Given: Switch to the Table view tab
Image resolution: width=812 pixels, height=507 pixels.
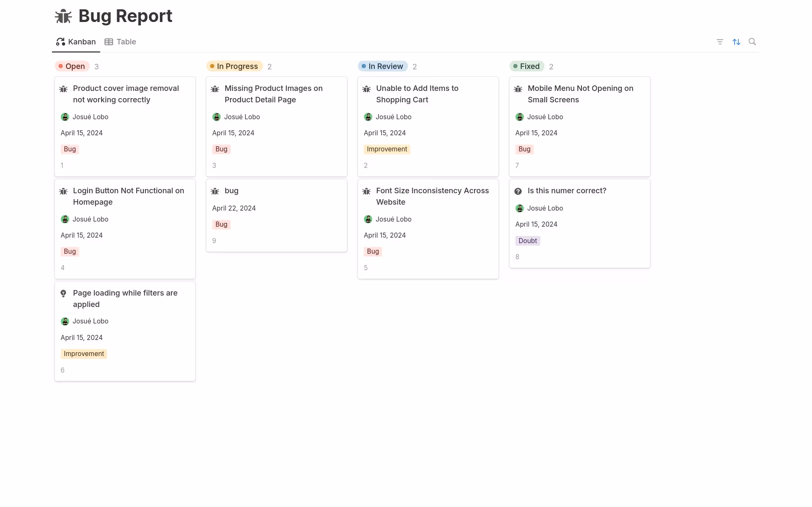Looking at the screenshot, I should (x=121, y=42).
